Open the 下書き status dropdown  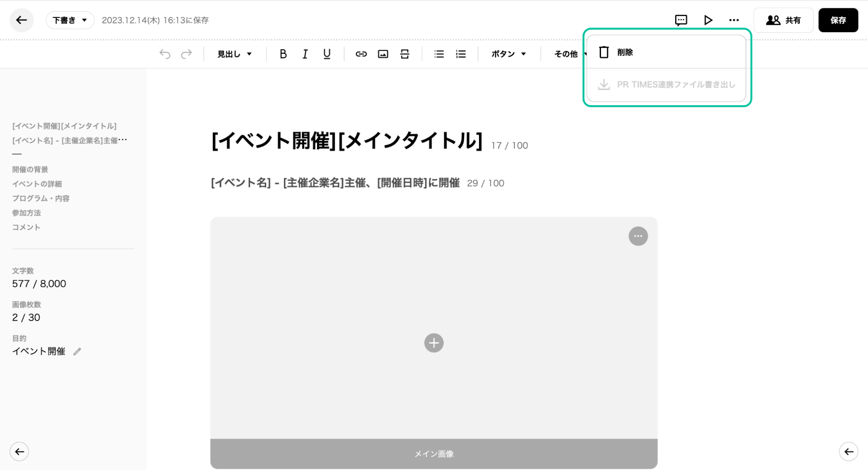[x=70, y=20]
